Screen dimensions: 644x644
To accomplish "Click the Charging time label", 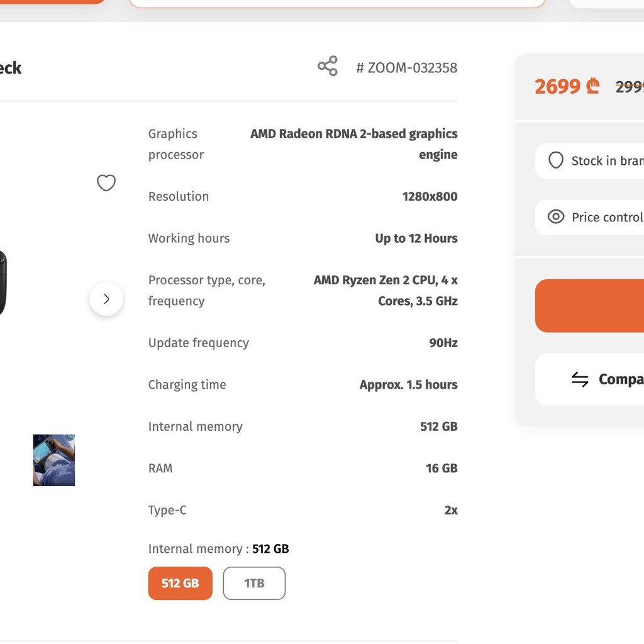I will click(x=187, y=384).
